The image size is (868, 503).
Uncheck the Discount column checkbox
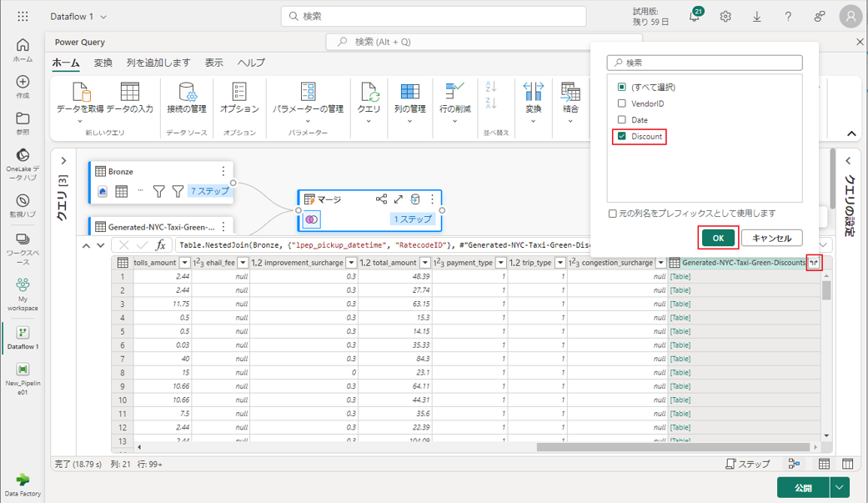622,136
